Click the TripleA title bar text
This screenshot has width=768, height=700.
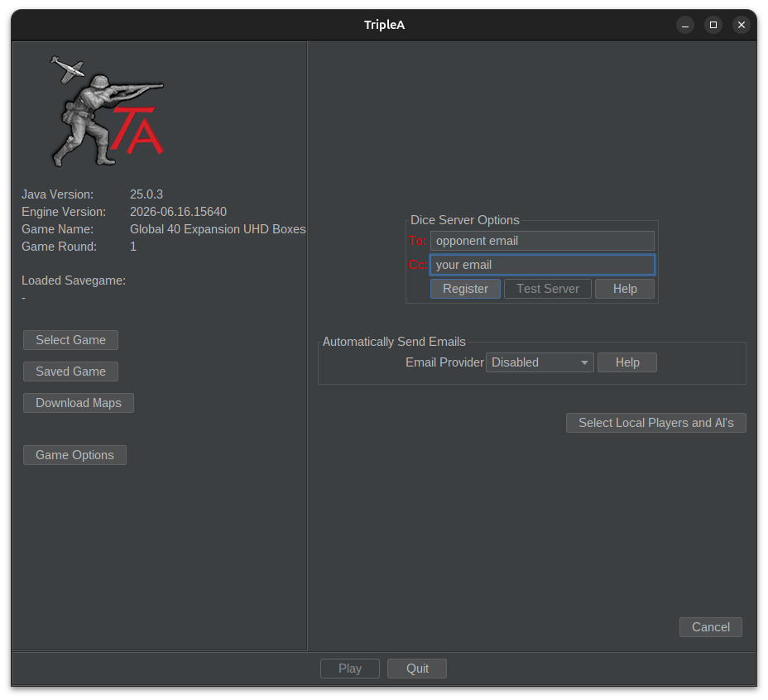click(384, 25)
